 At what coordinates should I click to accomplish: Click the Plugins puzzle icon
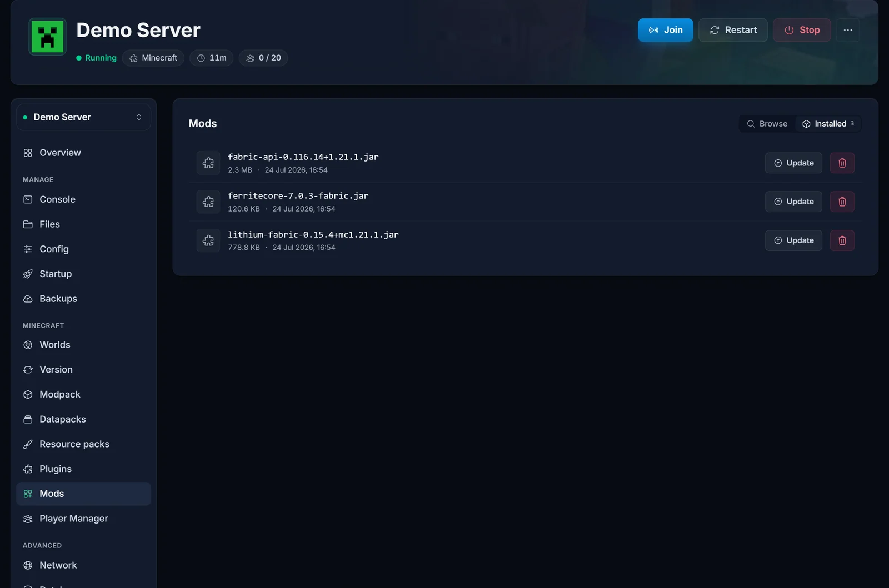[28, 469]
